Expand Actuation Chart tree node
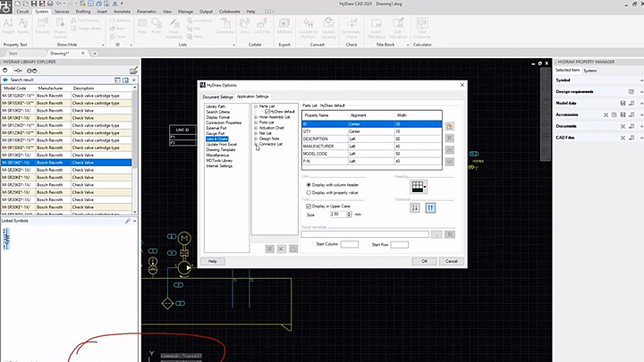This screenshot has width=644, height=362. [256, 128]
